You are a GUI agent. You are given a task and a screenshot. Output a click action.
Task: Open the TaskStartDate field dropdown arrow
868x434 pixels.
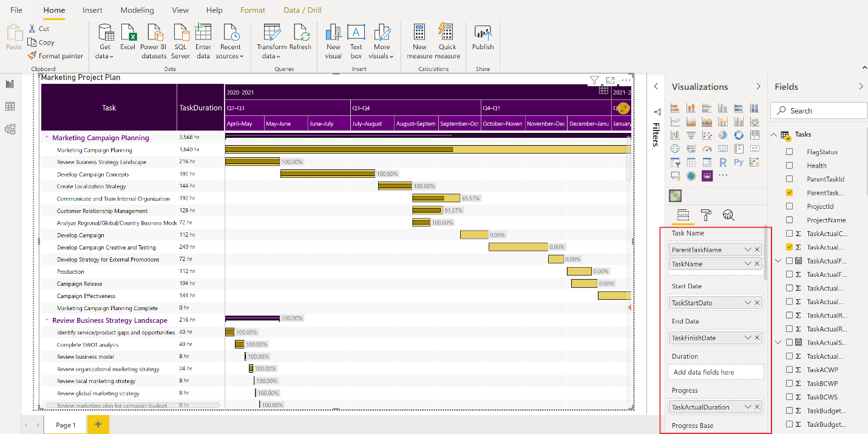click(748, 303)
